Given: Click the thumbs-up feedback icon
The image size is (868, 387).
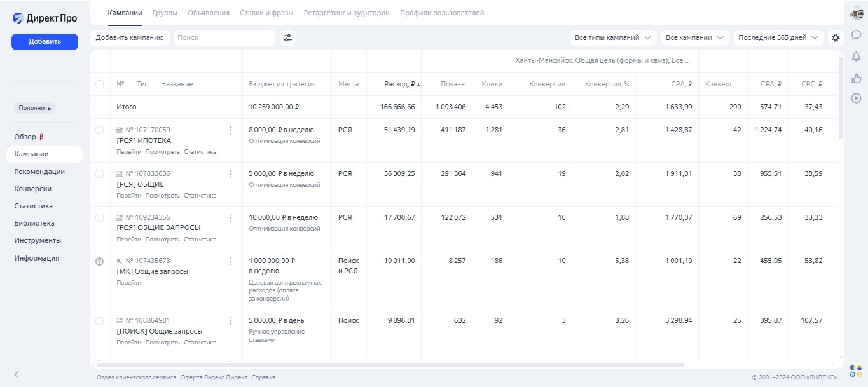Looking at the screenshot, I should [856, 78].
